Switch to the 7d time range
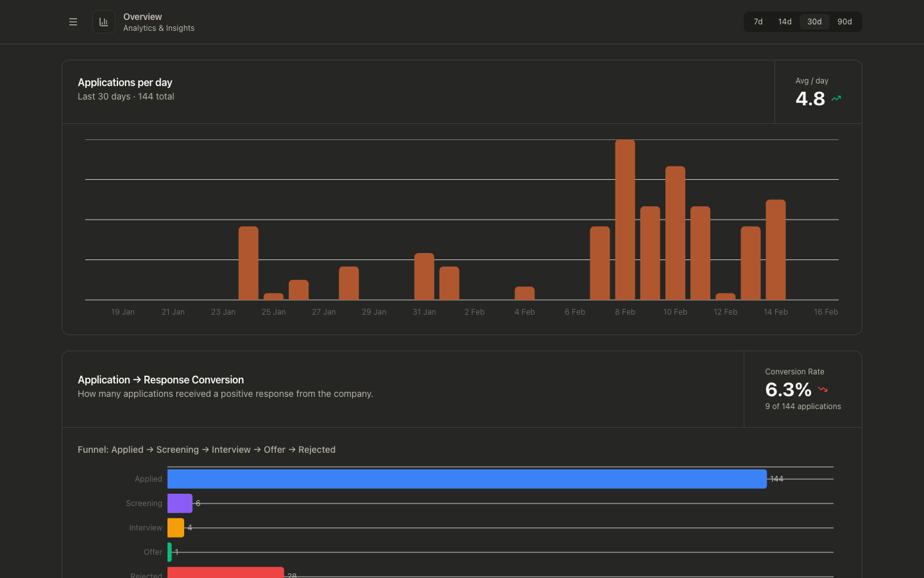924x578 pixels. coord(758,21)
